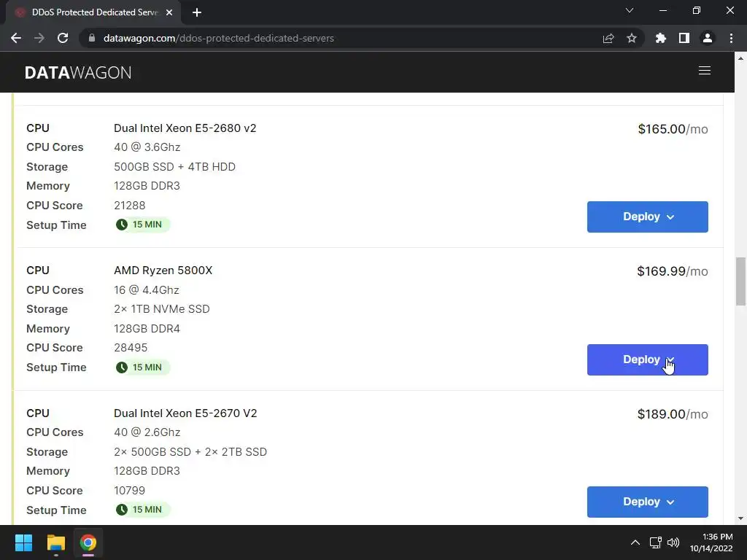Open the Chrome profile avatar
Image resolution: width=747 pixels, height=560 pixels.
pyautogui.click(x=707, y=38)
